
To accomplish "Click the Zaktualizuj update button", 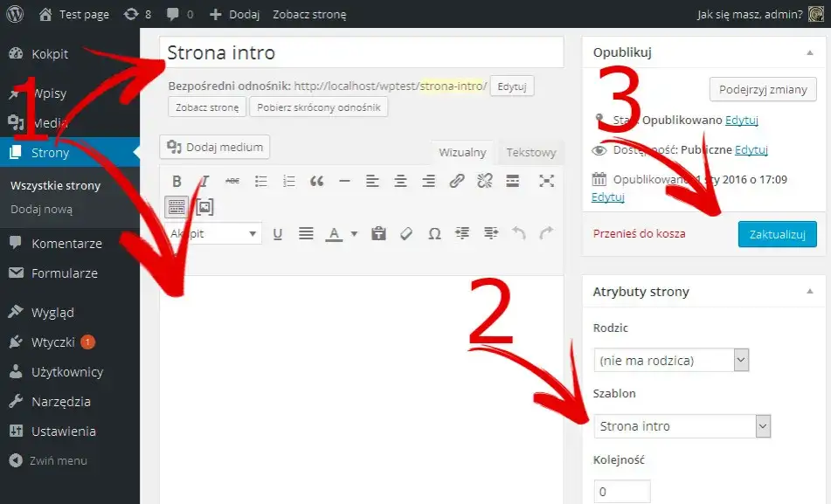I will click(777, 233).
